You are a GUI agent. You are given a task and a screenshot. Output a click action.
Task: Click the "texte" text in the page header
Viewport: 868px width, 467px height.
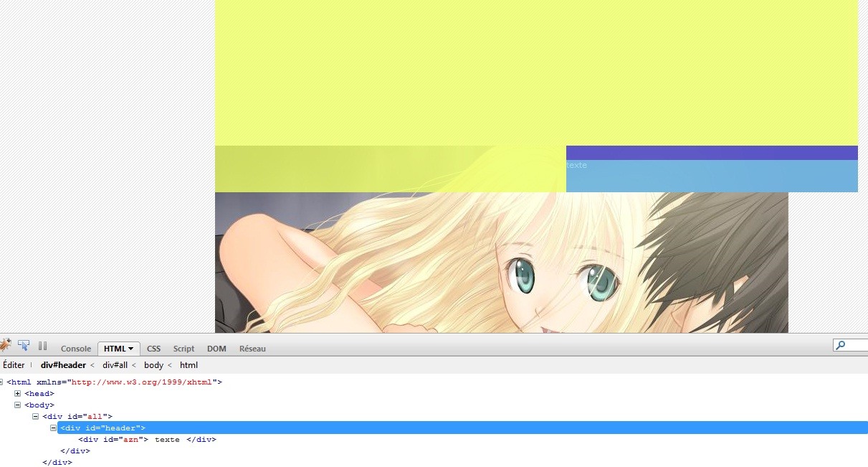576,165
